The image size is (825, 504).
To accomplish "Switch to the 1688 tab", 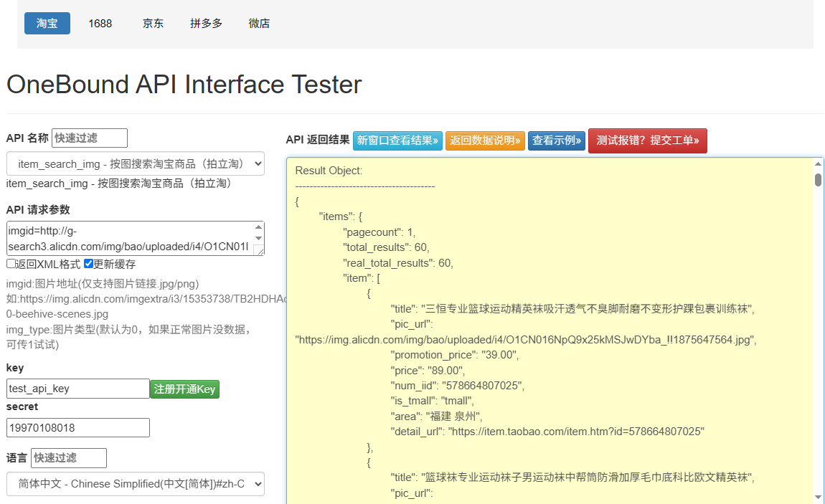I will 100,24.
